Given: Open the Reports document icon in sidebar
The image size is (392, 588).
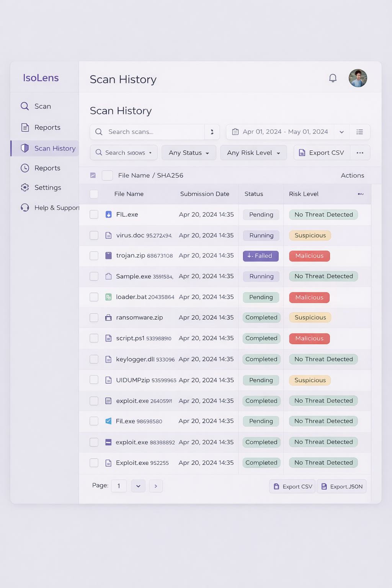Looking at the screenshot, I should (24, 127).
